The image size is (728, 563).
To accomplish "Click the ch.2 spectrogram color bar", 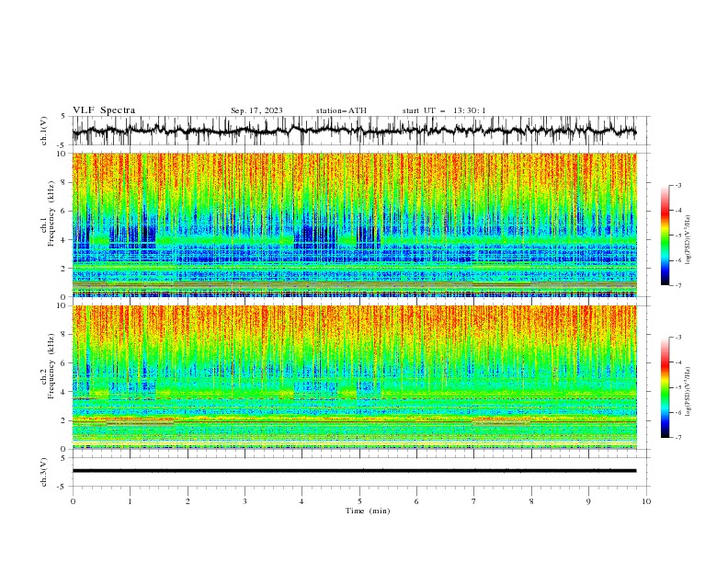I will pyautogui.click(x=665, y=387).
